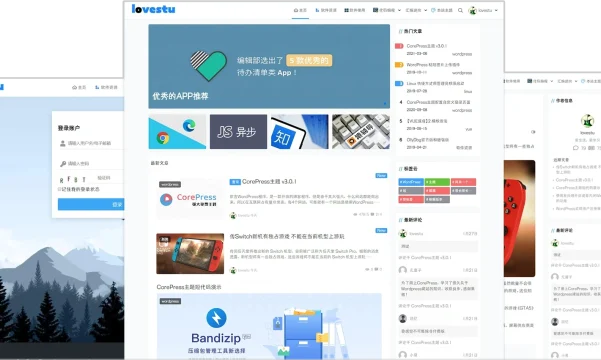Viewport: 601px width, 360px height.
Task: Expand the text-only nav dropdown before the theme link
Action: click(416, 10)
